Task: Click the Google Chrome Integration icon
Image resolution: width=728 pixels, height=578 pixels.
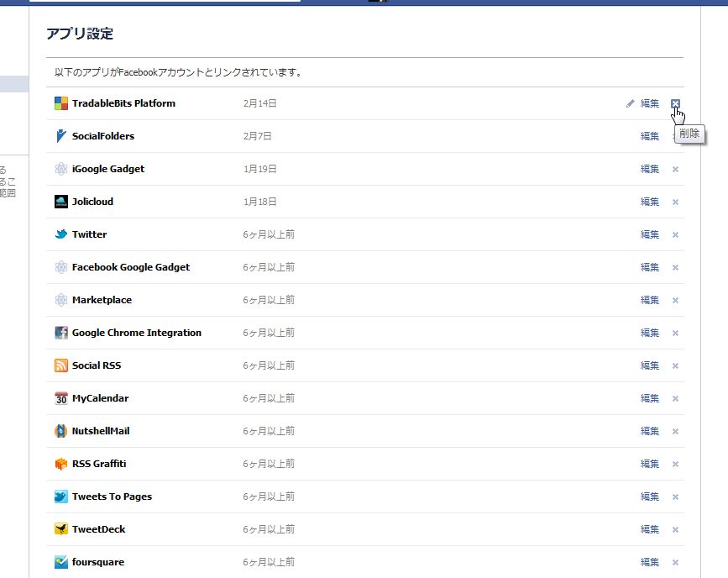Action: (60, 333)
